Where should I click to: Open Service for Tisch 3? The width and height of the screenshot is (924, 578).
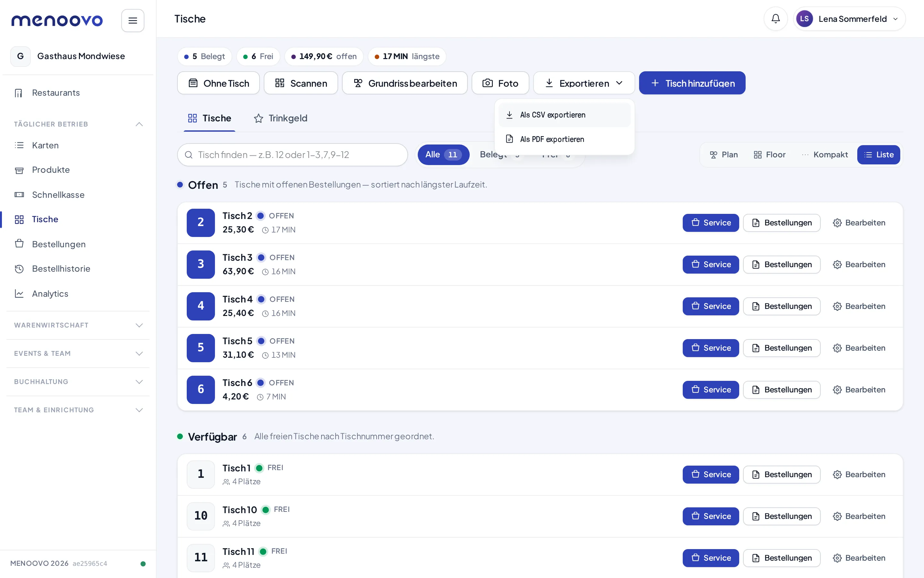(x=711, y=264)
